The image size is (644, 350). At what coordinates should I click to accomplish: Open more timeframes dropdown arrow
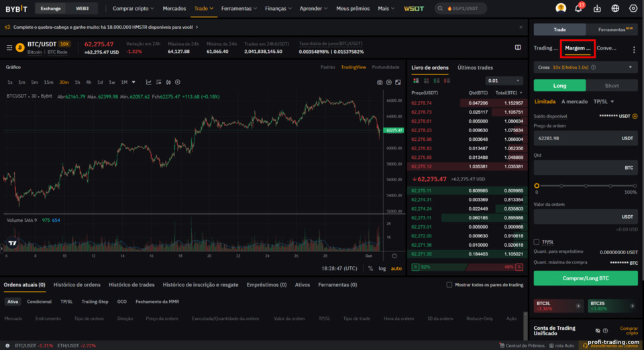[x=133, y=82]
